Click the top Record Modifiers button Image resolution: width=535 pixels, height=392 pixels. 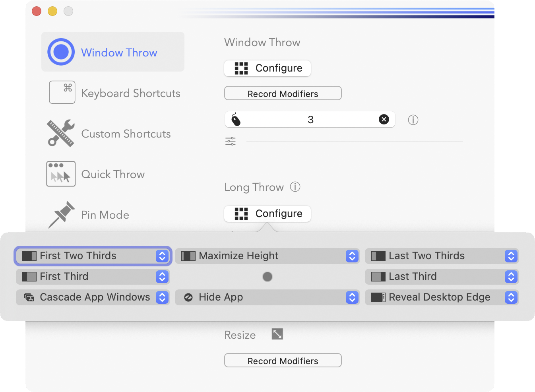point(283,93)
